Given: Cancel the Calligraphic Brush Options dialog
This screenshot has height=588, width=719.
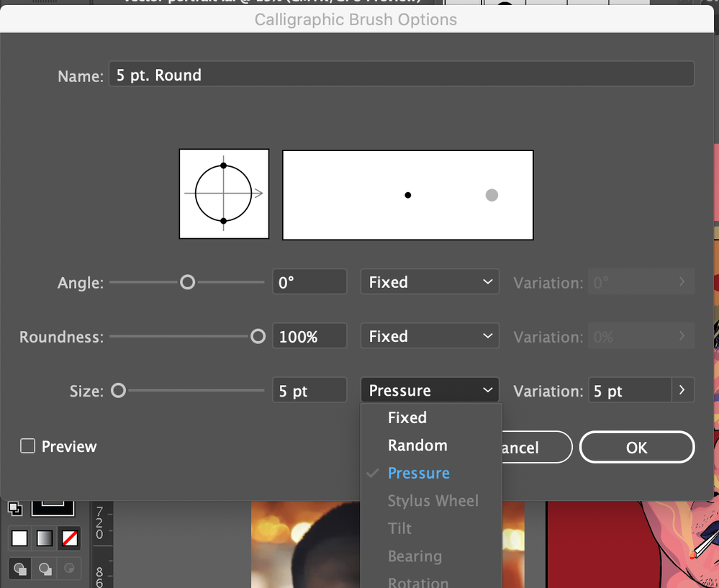Looking at the screenshot, I should [x=536, y=447].
